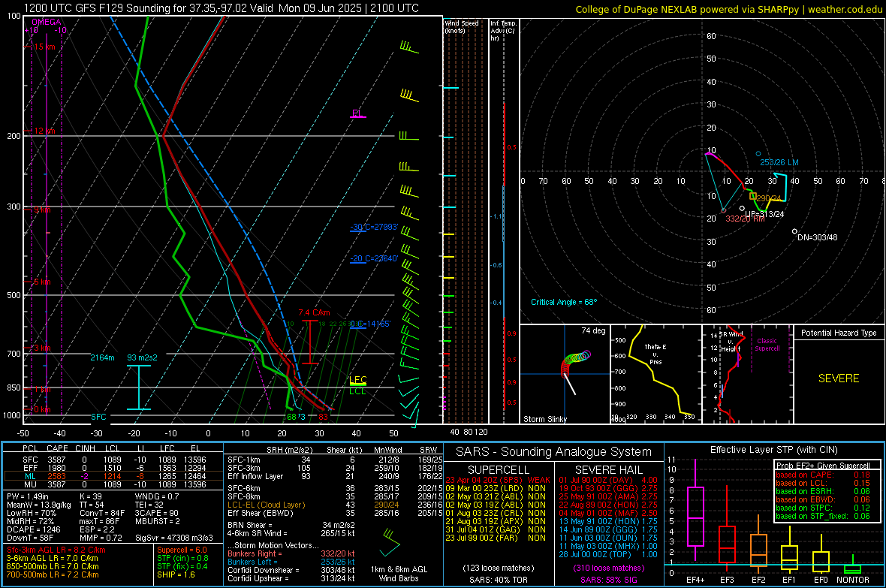Click the SUPERCELL column heading
The height and width of the screenshot is (588, 886).
499,470
